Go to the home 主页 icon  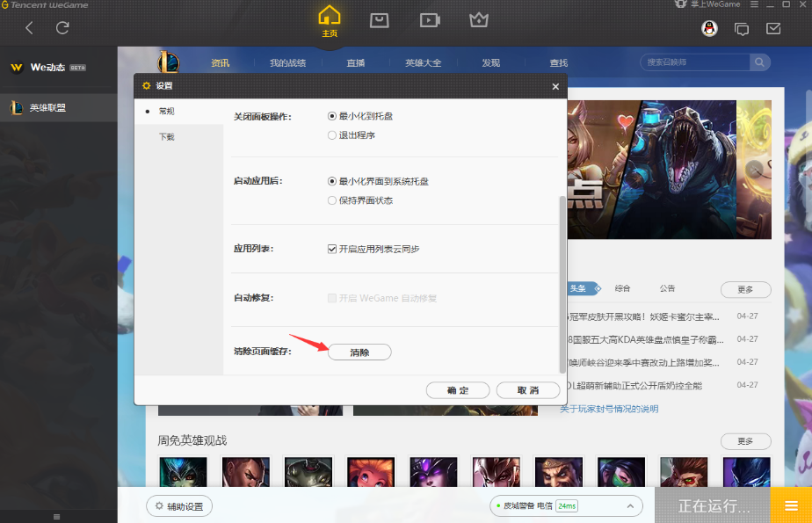coord(330,21)
